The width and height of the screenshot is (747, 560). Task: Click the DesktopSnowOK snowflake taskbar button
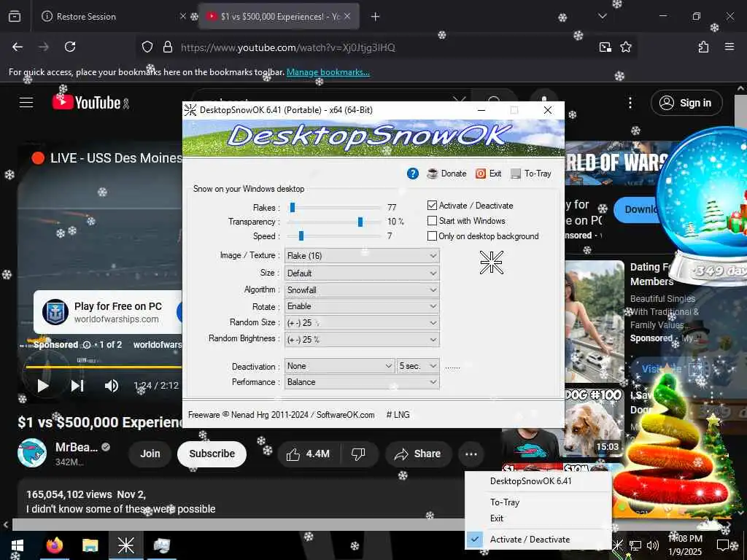(x=125, y=545)
